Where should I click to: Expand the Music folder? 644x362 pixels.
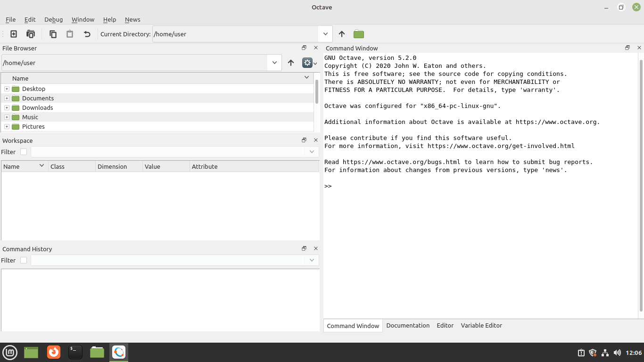(7, 117)
